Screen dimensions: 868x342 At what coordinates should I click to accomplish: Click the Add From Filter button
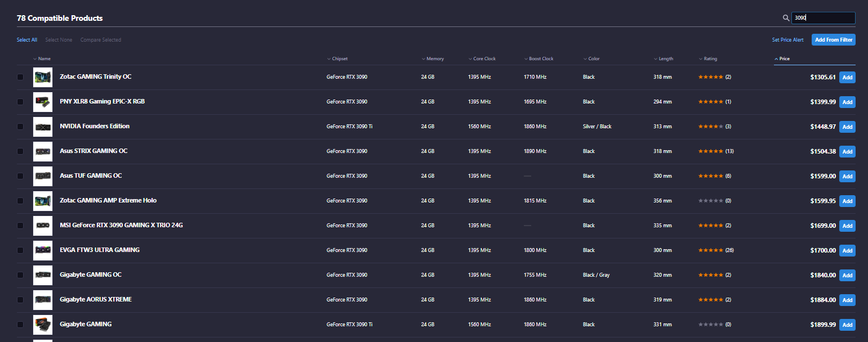834,40
